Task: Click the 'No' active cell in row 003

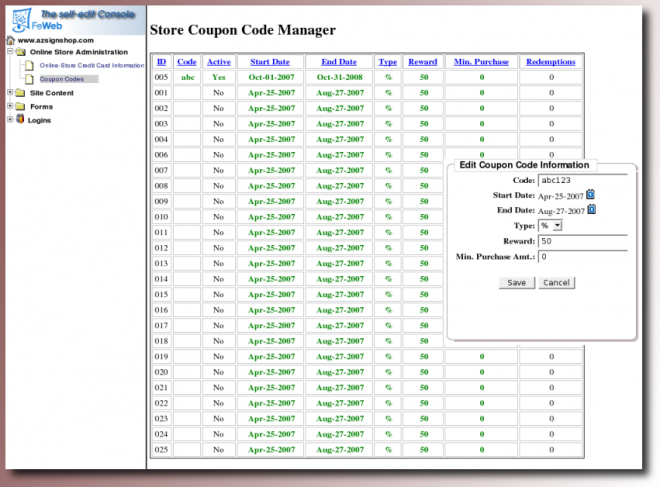Action: pos(218,124)
